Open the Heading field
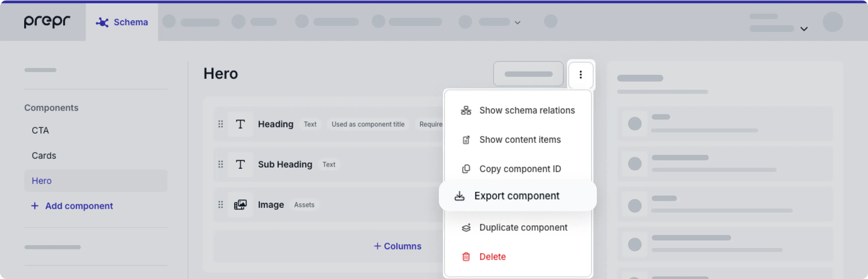Screen dimensions: 868x279 point(276,124)
